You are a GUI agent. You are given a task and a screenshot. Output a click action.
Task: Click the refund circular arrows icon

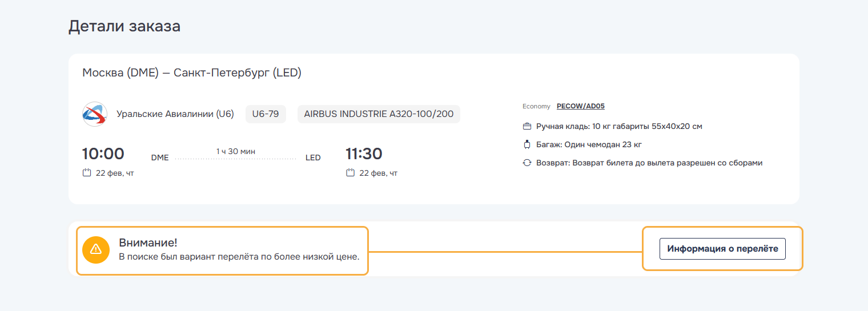click(527, 163)
